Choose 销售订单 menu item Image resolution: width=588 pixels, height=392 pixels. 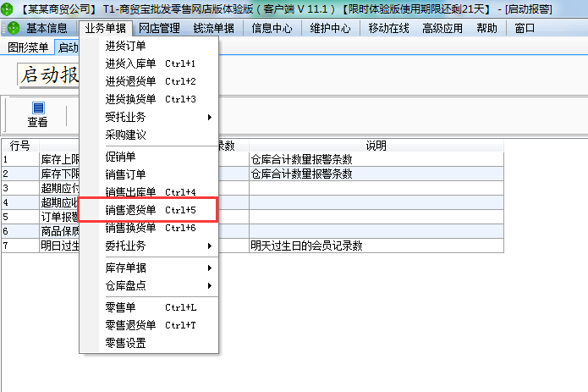(149, 174)
